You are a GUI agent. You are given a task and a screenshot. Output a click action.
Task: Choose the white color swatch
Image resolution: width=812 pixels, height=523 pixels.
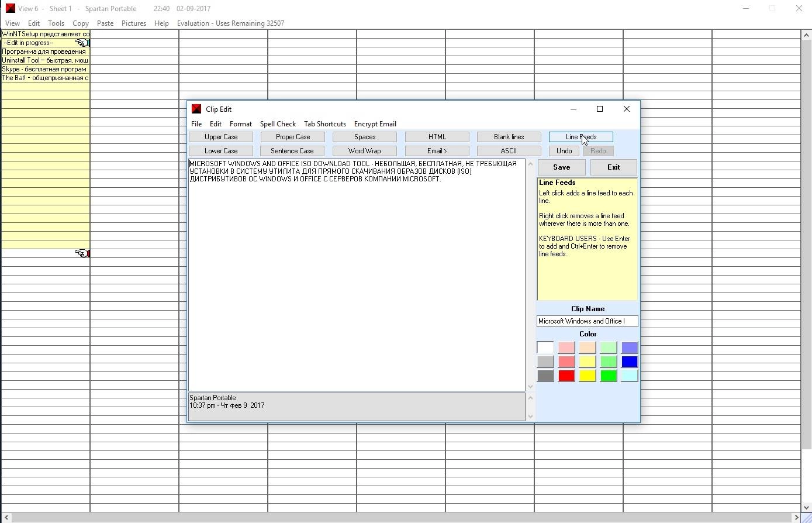click(545, 347)
